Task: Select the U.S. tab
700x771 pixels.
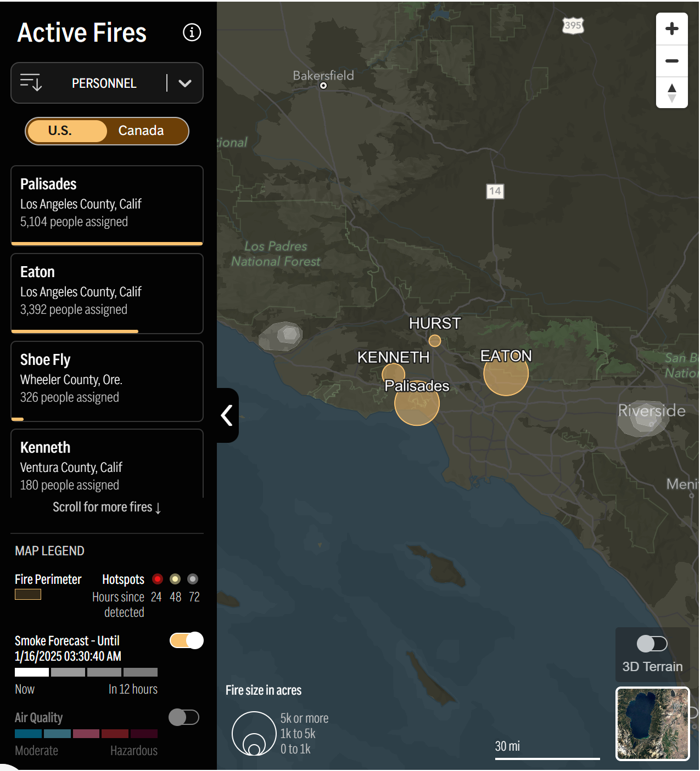Action: point(60,131)
